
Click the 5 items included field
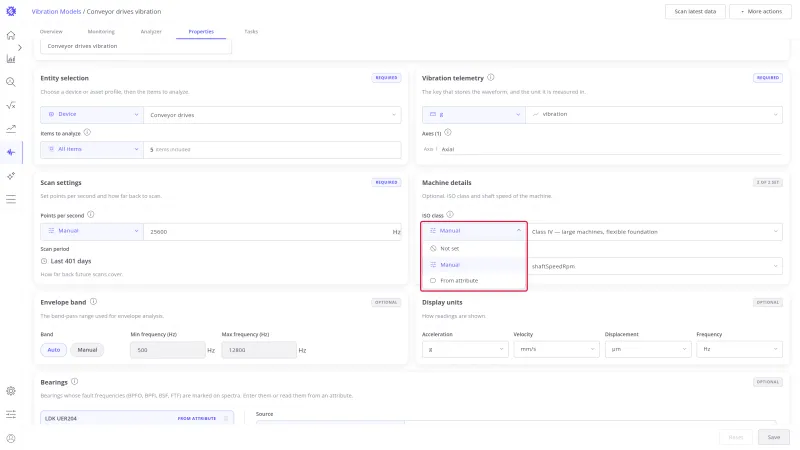272,149
